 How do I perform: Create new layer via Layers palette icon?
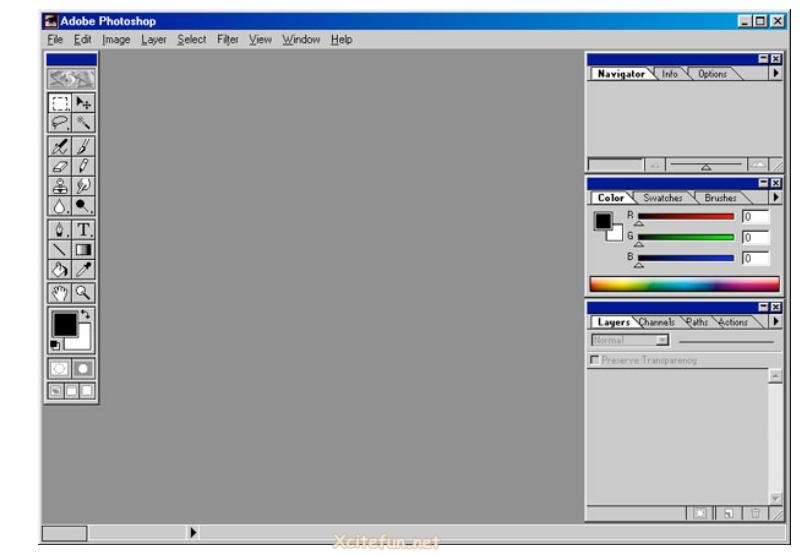coord(729,513)
